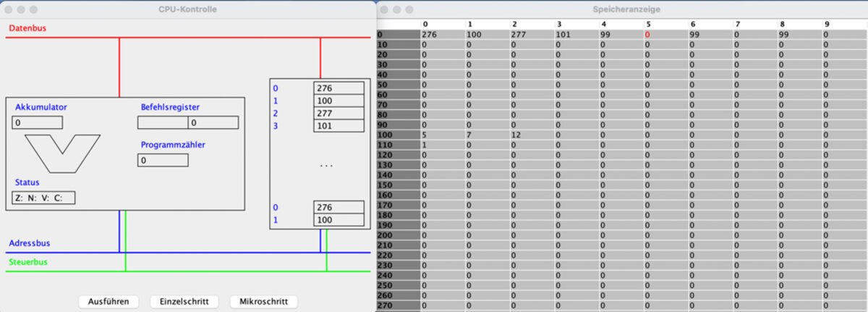Run the program with the Ausführen button
The height and width of the screenshot is (312, 868).
[109, 301]
